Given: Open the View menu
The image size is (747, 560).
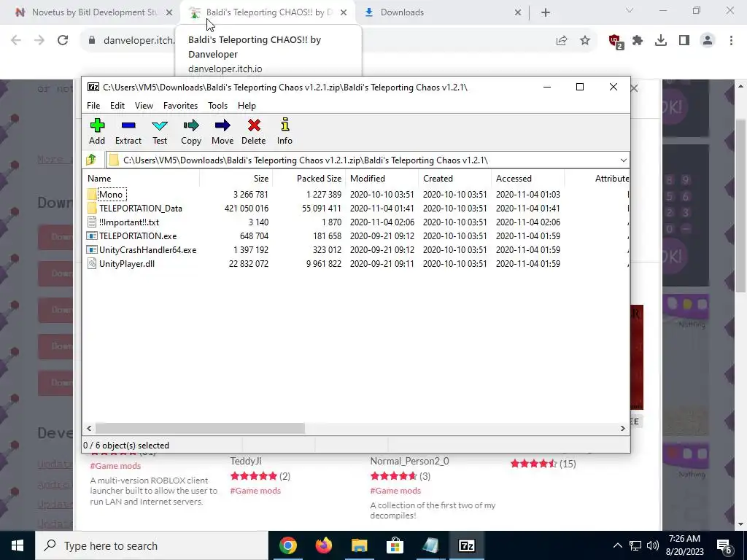Looking at the screenshot, I should click(144, 106).
